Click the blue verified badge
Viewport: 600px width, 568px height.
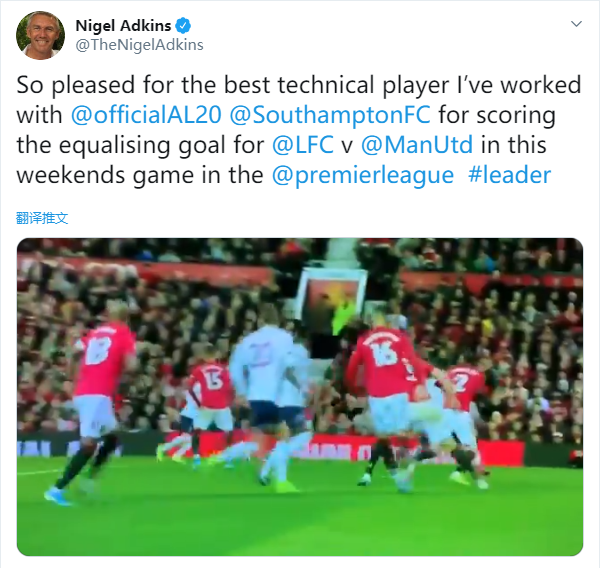coord(183,26)
